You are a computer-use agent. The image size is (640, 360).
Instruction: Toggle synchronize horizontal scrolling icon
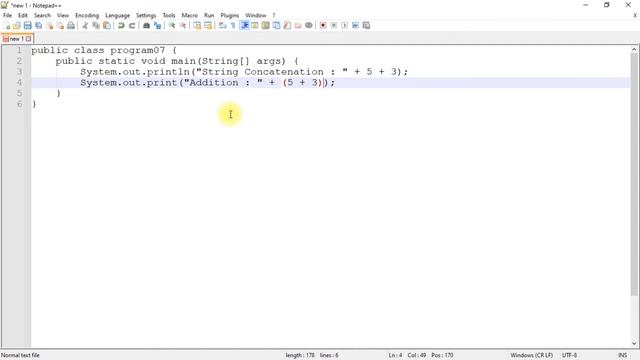(x=208, y=26)
